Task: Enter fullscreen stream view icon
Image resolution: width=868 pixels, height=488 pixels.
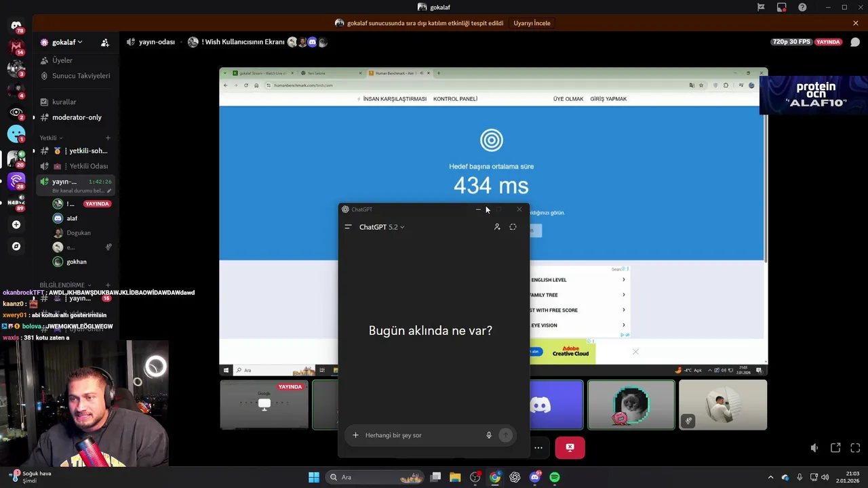Action: click(855, 448)
